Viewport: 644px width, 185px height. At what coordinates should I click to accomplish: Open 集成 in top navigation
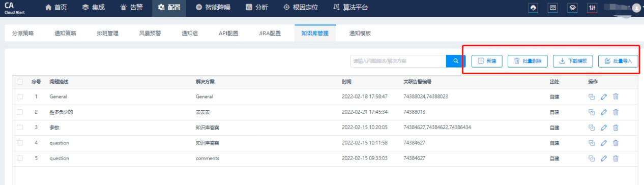93,8
